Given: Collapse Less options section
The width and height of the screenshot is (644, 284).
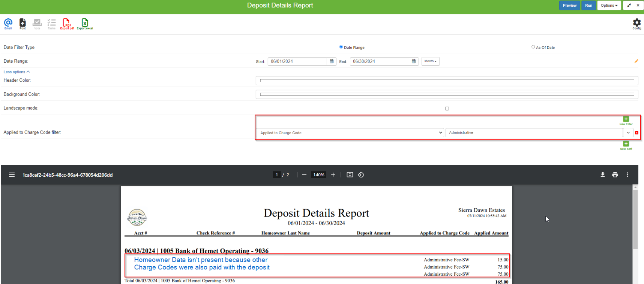Looking at the screenshot, I should (x=17, y=72).
